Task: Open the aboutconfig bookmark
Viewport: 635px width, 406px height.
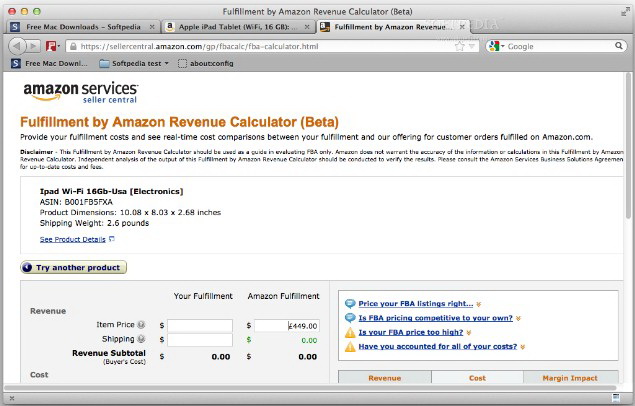Action: click(x=206, y=64)
